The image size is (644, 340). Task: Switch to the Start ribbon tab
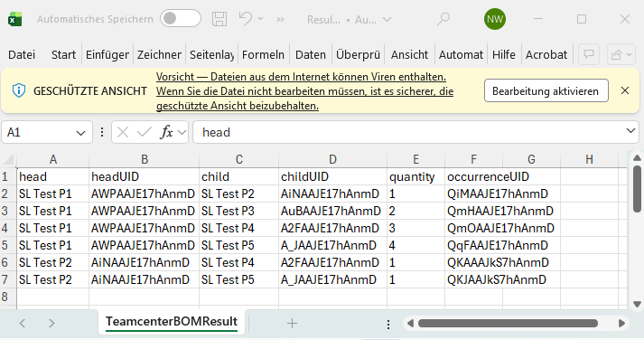pyautogui.click(x=63, y=54)
